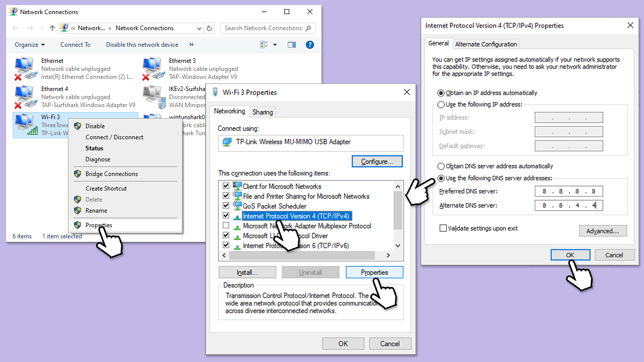Click OK in Wi-Fi 3 Properties
Screen dimensions: 644x362
tap(343, 344)
